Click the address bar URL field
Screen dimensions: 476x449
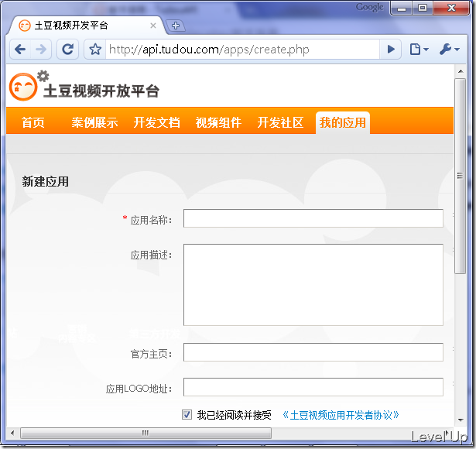click(242, 50)
